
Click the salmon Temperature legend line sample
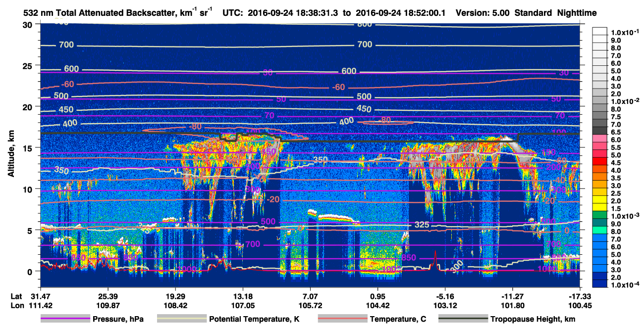coord(342,319)
